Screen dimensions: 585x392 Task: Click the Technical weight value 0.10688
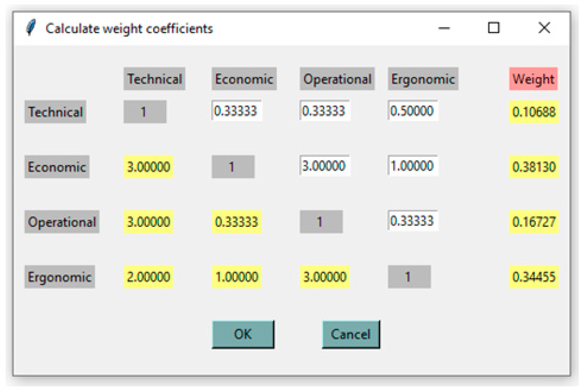534,112
